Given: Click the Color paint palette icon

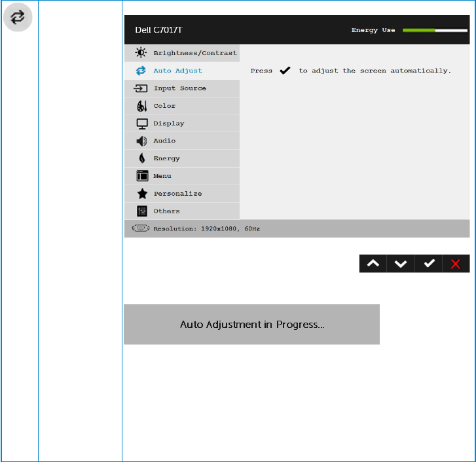Looking at the screenshot, I should point(142,106).
